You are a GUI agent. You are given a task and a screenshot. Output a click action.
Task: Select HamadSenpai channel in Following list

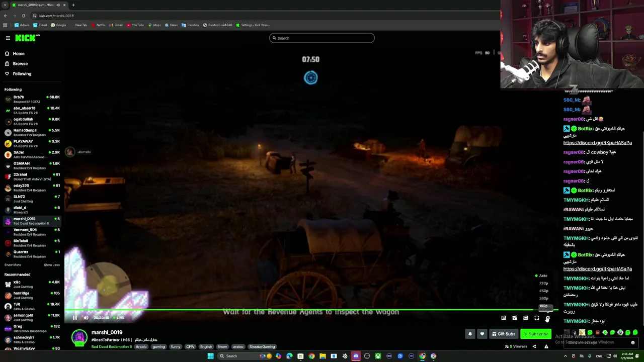(32, 132)
